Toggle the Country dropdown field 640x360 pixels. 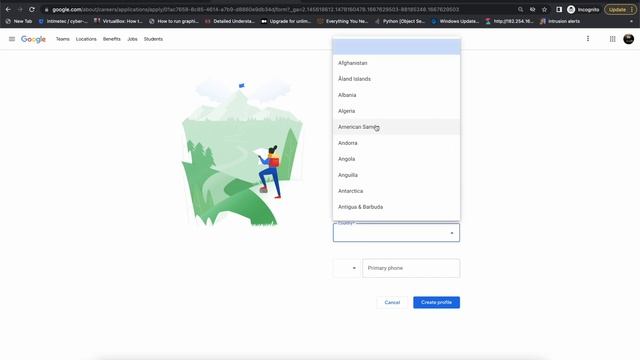(396, 233)
